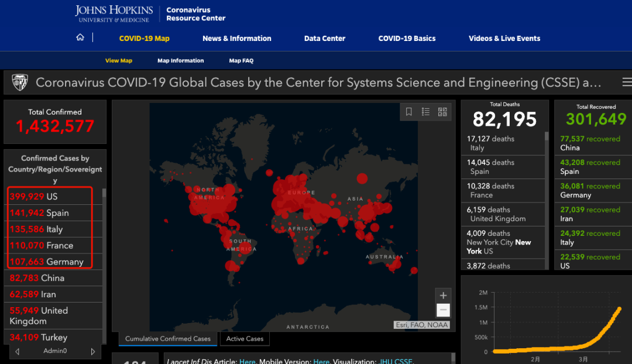Select the US row with 399,929 cases

[53, 196]
